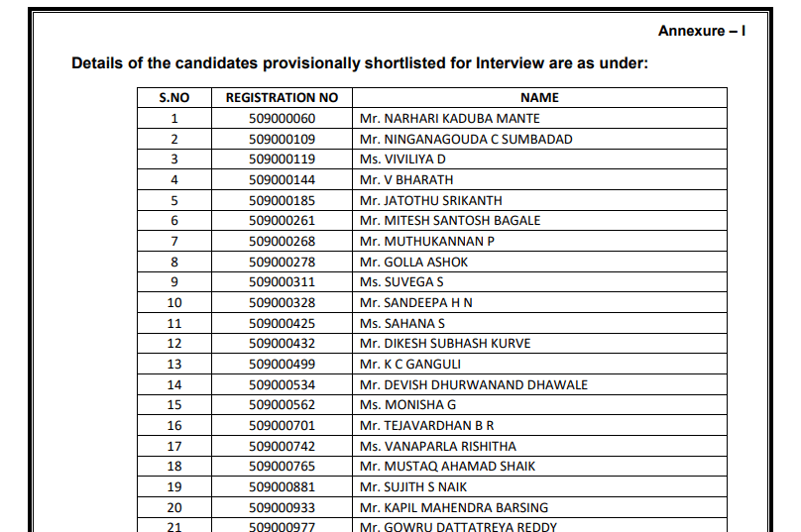801x532 pixels.
Task: Click name Ms. VIVILIYA D
Action: coord(402,160)
